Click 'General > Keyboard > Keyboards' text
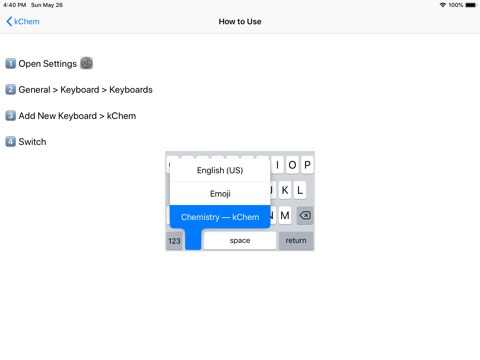The image size is (480, 360). (x=86, y=90)
